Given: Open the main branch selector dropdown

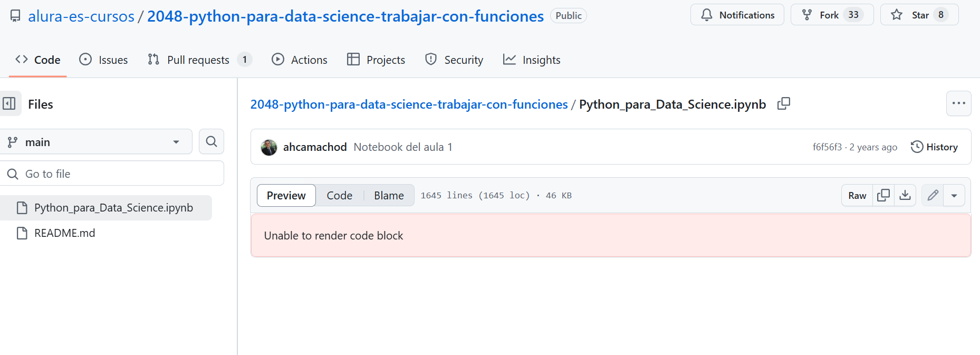Looking at the screenshot, I should [95, 141].
